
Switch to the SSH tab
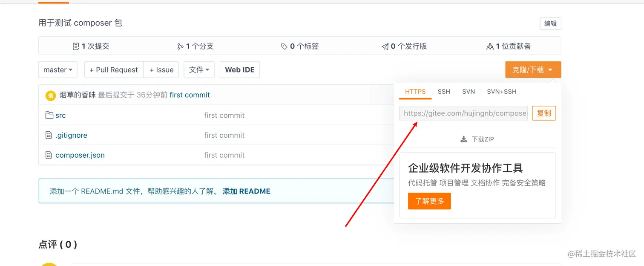click(444, 92)
